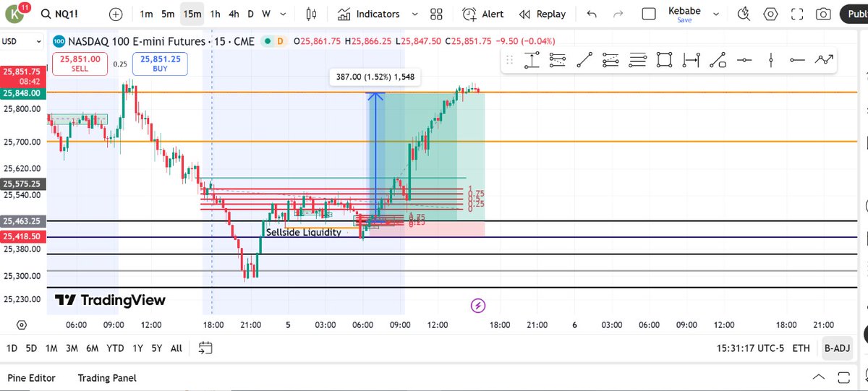The height and width of the screenshot is (391, 868).
Task: Click the add symbol plus icon
Action: (x=116, y=14)
